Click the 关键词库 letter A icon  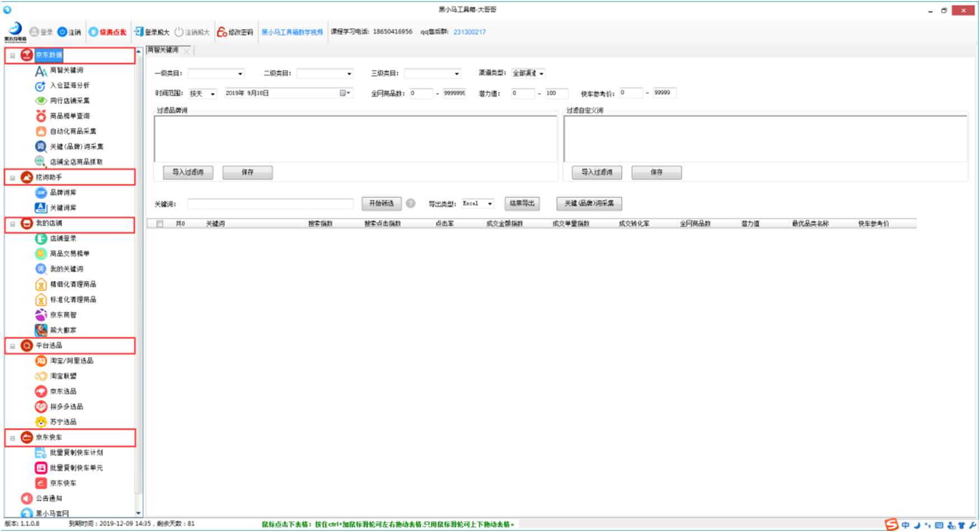41,208
